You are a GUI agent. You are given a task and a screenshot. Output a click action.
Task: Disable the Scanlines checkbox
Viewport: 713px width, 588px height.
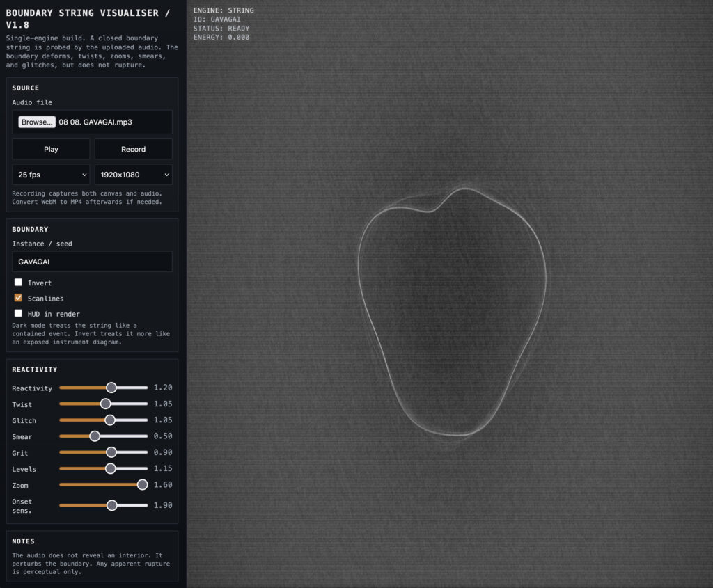[18, 298]
